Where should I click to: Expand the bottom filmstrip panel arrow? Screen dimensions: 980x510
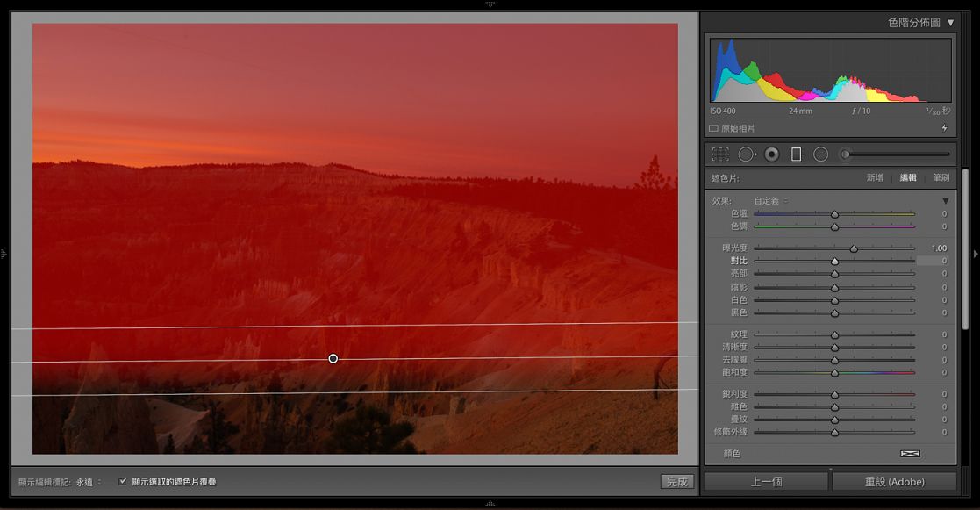click(490, 503)
